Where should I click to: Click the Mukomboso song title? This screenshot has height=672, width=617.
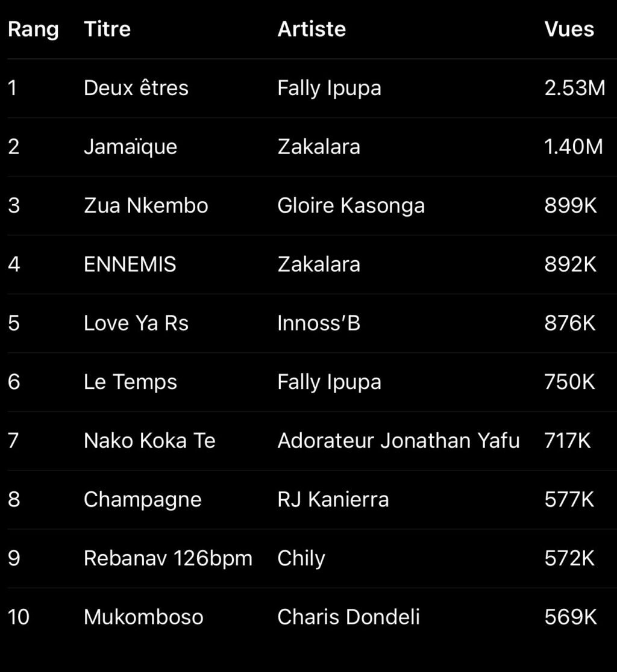[x=143, y=617]
